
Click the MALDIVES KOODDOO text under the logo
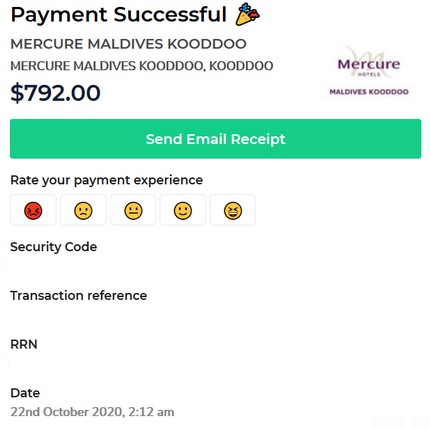(369, 92)
